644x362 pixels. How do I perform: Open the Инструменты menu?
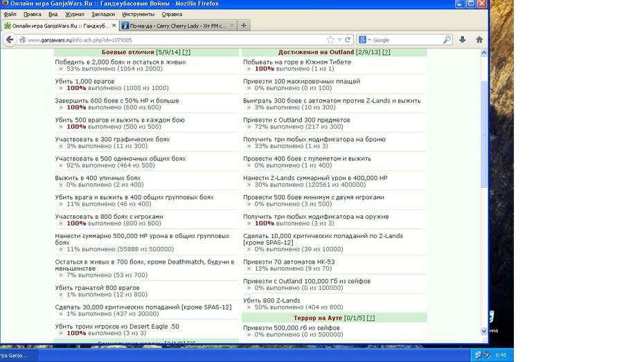coord(138,15)
